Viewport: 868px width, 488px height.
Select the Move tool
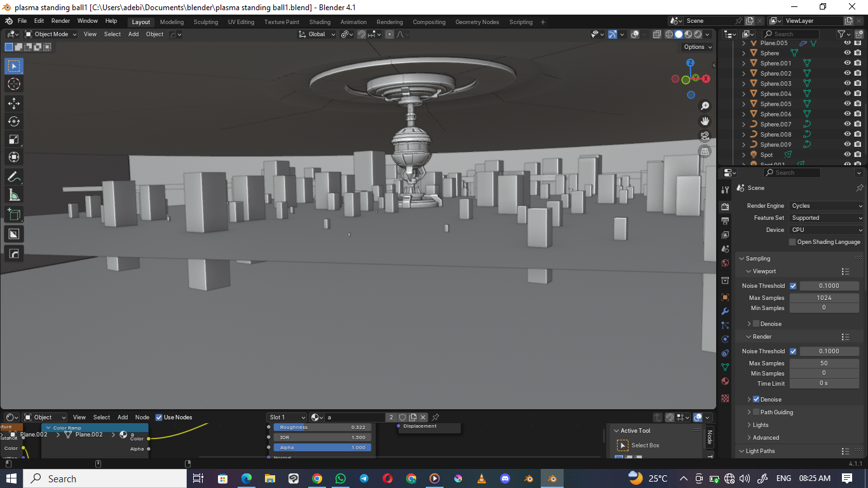click(14, 103)
